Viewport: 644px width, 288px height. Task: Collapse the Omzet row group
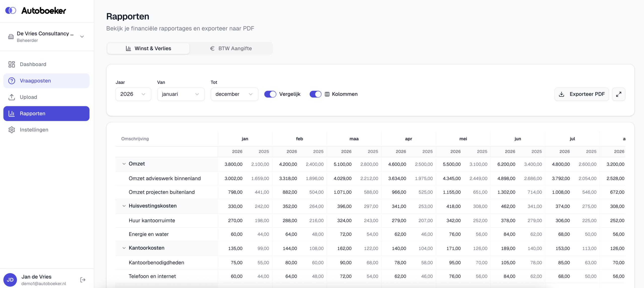(x=124, y=164)
